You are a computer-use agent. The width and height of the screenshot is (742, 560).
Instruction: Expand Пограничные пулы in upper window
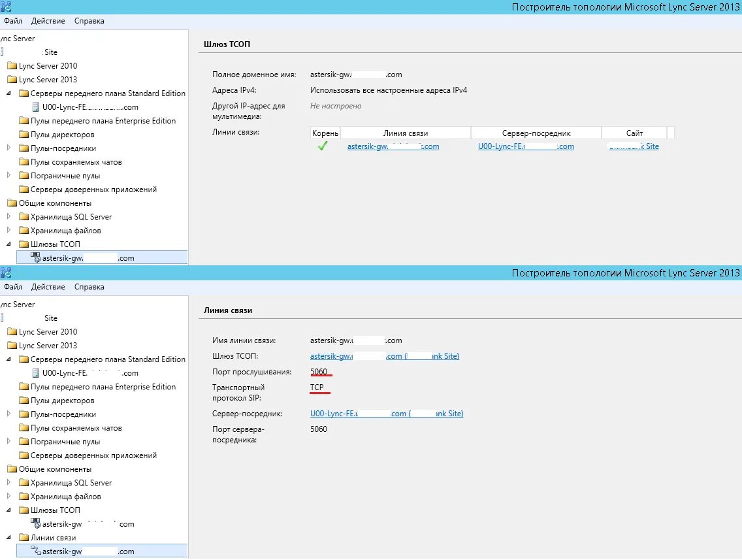pos(8,175)
